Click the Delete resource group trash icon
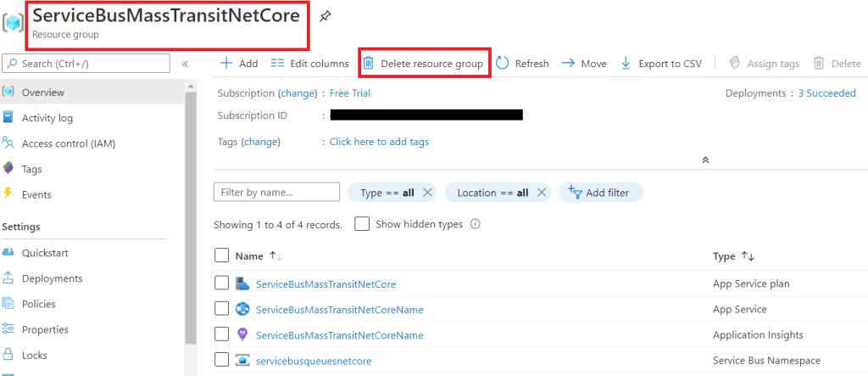 pyautogui.click(x=369, y=64)
